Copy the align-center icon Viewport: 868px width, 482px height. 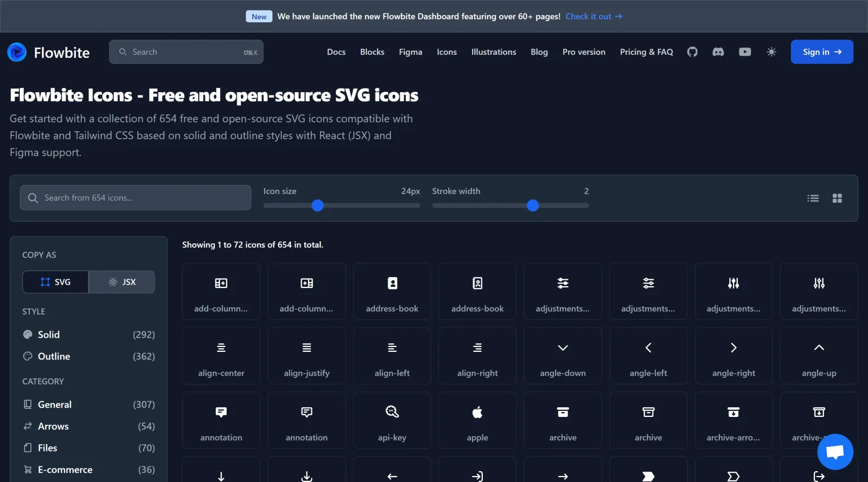click(x=221, y=356)
